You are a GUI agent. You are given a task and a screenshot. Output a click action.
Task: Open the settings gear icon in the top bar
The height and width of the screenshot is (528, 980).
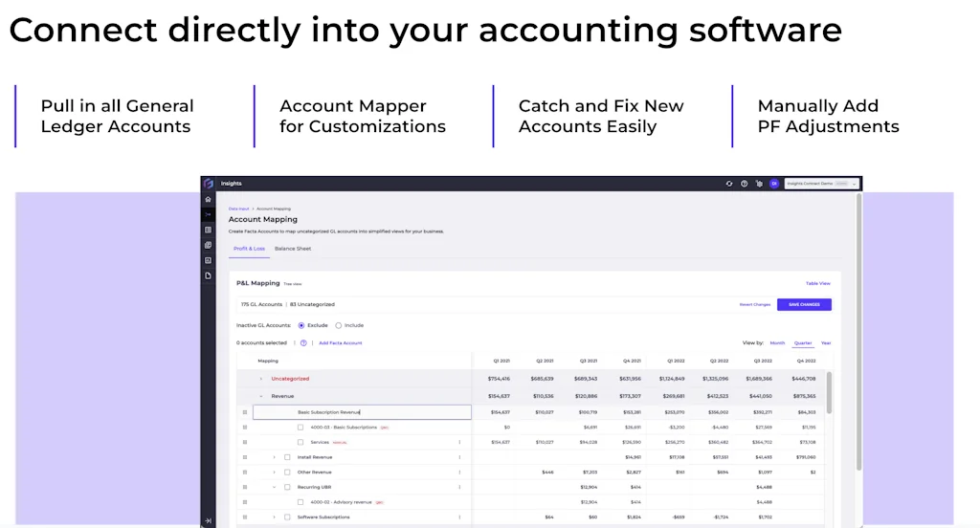pos(759,184)
